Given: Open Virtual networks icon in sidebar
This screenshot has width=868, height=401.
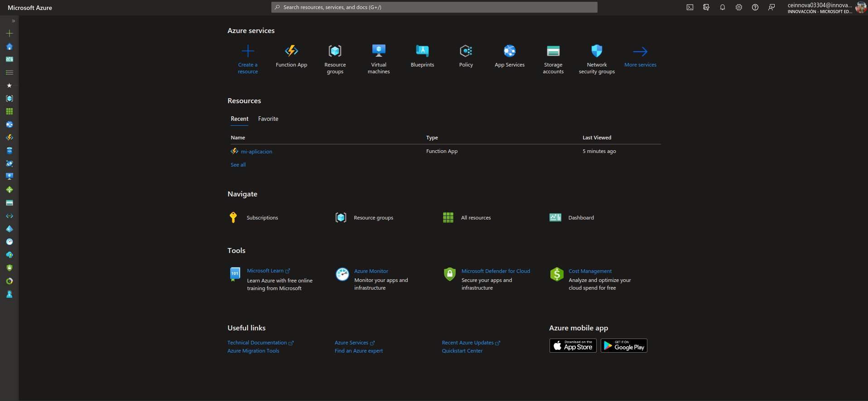Looking at the screenshot, I should click(9, 216).
